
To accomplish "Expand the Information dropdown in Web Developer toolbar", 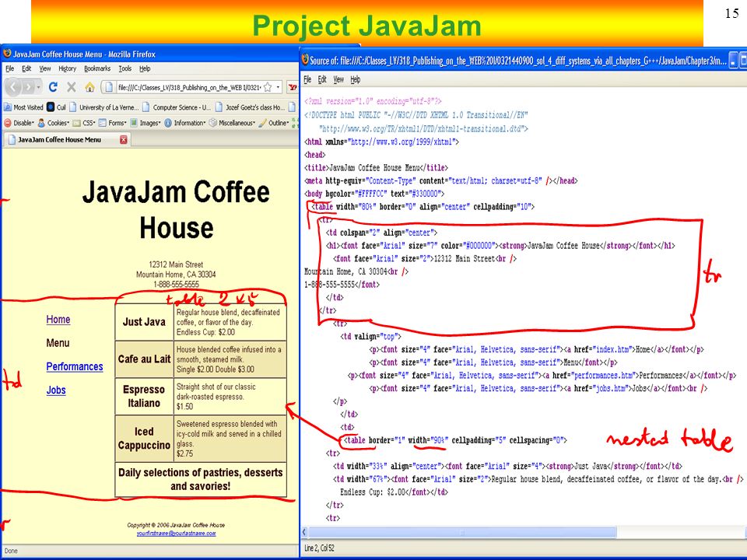I will click(185, 123).
